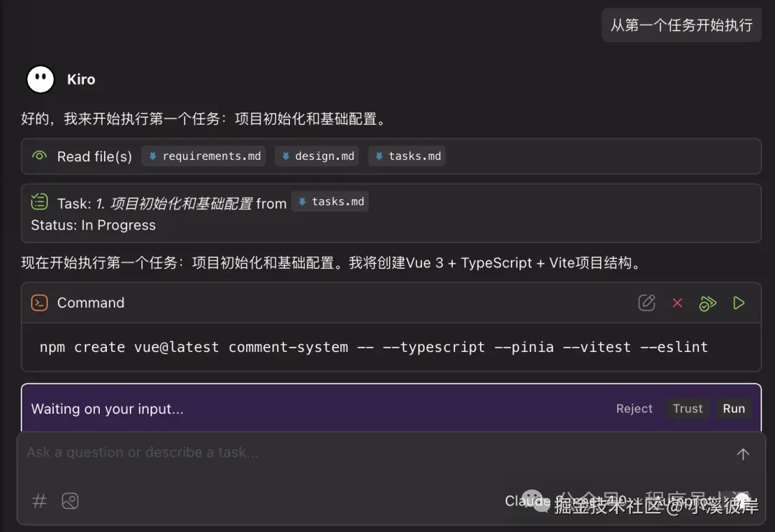Viewport: 775px width, 532px height.
Task: Select the 从第一个任务开始执行 message bubble
Action: point(680,24)
